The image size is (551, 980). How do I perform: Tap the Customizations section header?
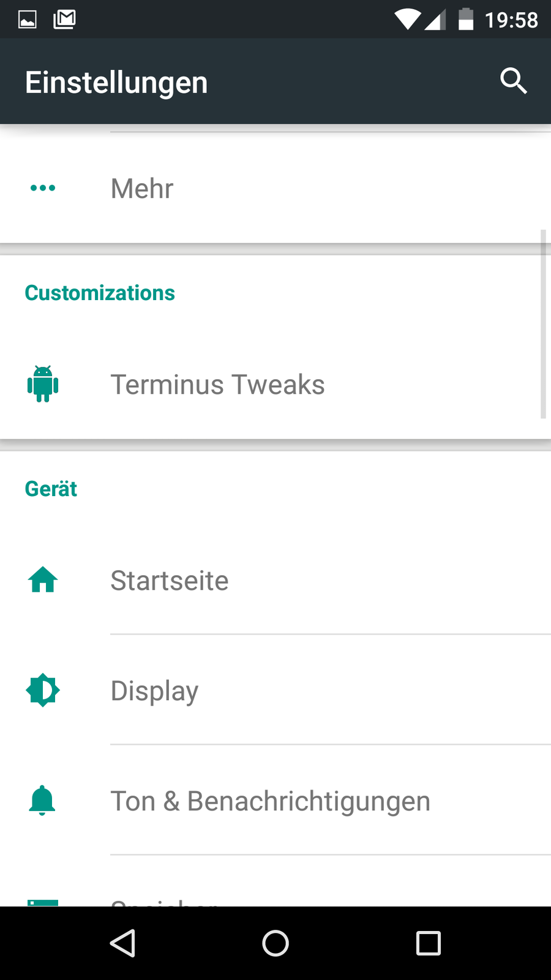(x=100, y=293)
